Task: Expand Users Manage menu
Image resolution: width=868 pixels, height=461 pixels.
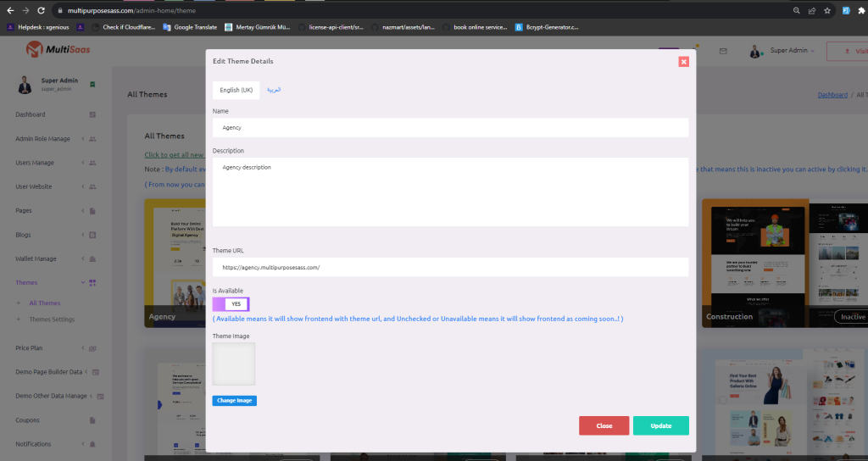Action: click(x=35, y=163)
